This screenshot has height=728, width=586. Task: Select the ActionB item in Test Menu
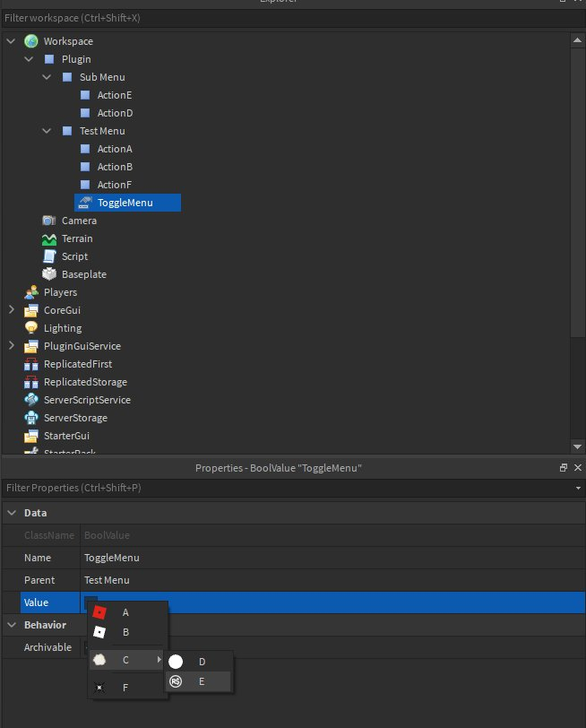click(x=115, y=167)
